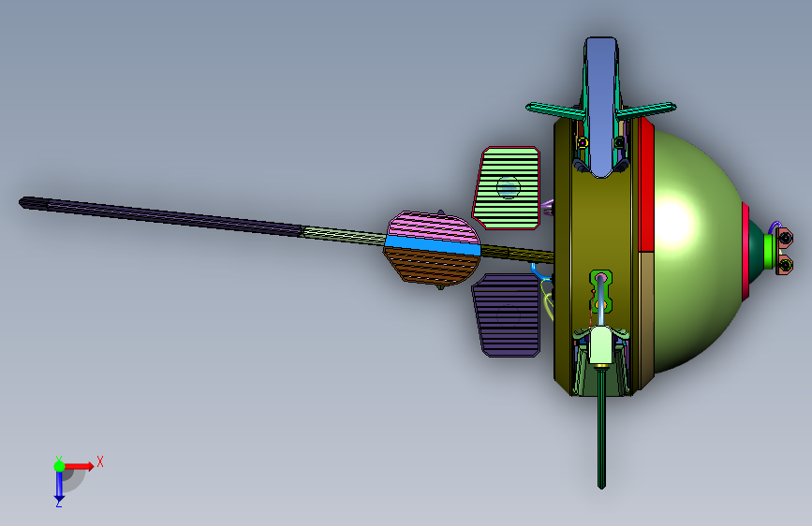
Task: Select the pale green section of the long rod
Action: click(x=345, y=236)
